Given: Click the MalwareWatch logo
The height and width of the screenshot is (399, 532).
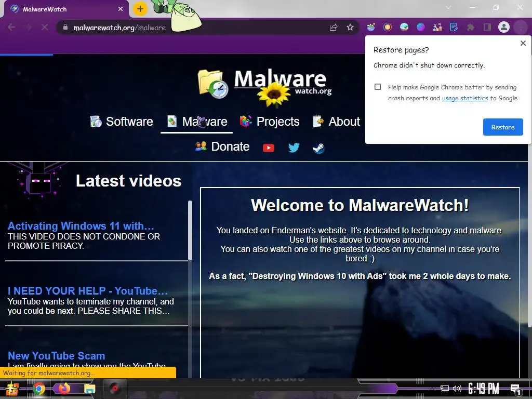Looking at the screenshot, I should pos(264,84).
